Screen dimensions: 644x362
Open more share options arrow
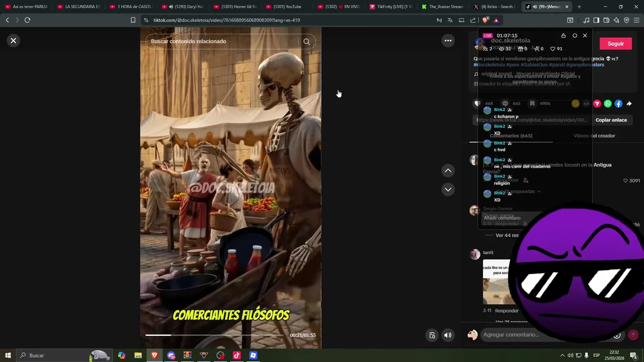pos(629,104)
